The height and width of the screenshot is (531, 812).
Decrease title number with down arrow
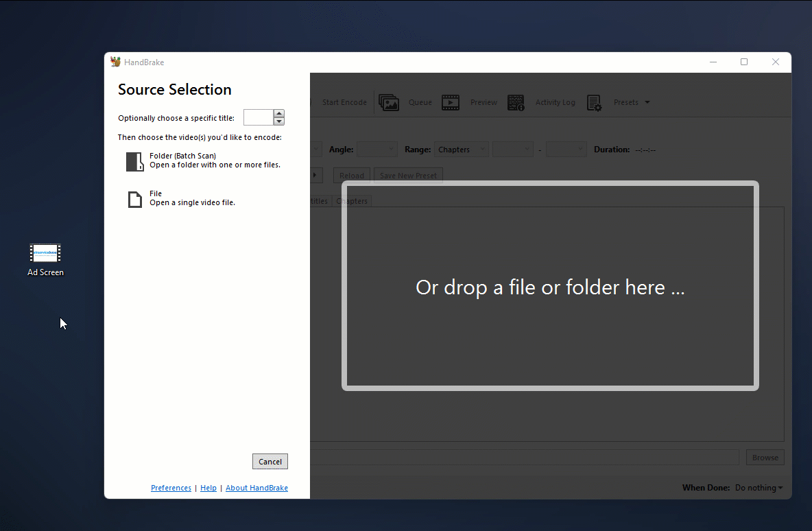(x=278, y=121)
